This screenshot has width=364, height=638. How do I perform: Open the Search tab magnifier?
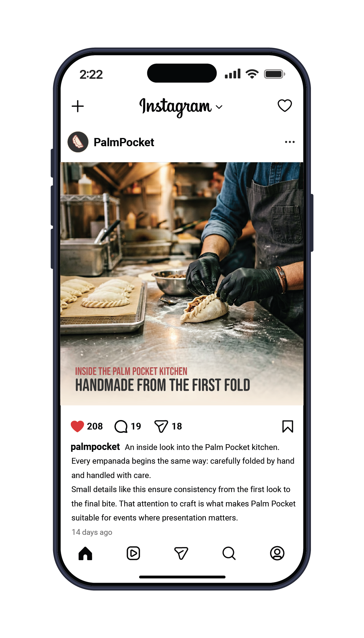pyautogui.click(x=229, y=553)
